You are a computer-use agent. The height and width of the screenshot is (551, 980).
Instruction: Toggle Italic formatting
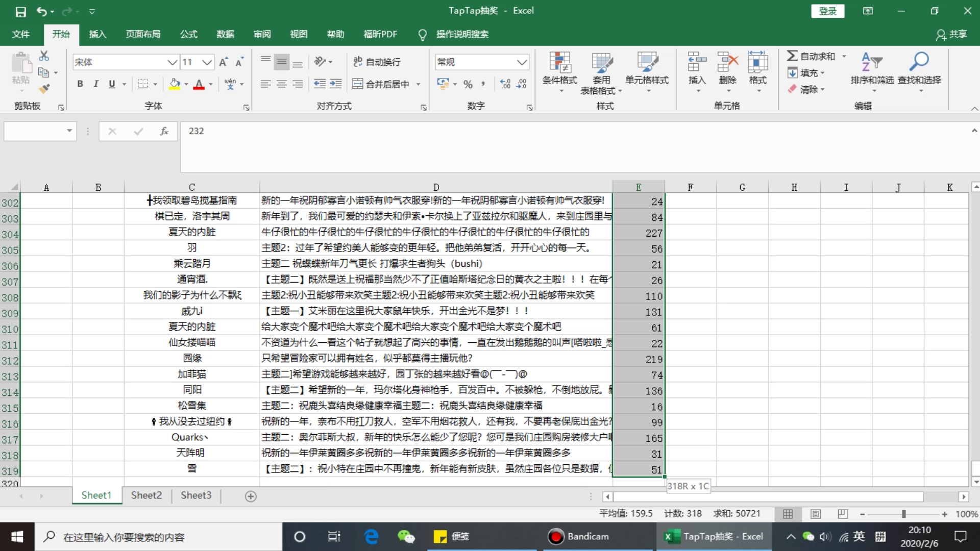click(95, 84)
